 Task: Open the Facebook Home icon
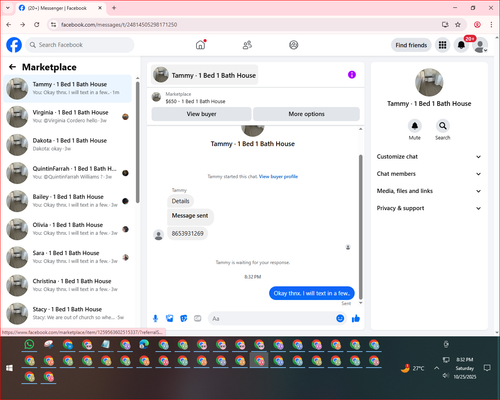(200, 45)
